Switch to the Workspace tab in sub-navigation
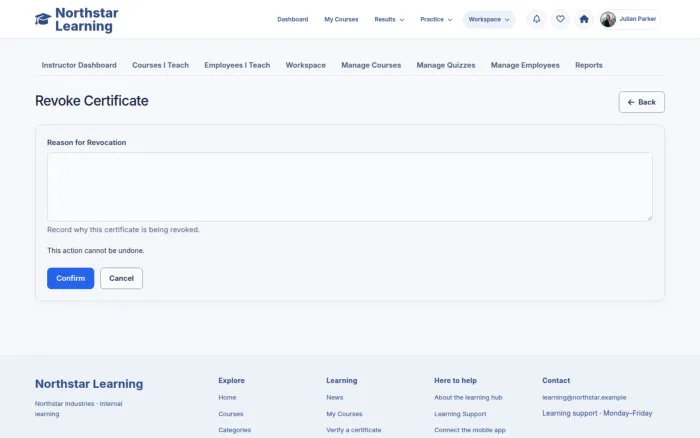The width and height of the screenshot is (700, 438). pos(305,65)
